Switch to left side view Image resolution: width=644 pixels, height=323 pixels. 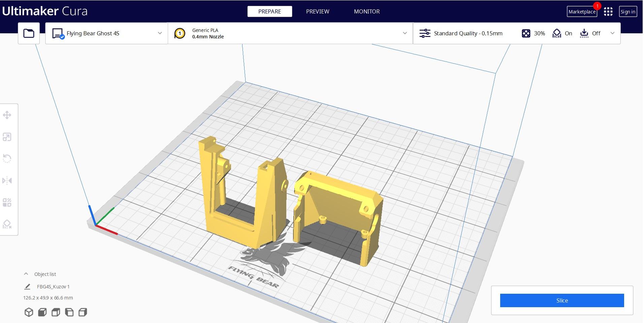click(69, 312)
